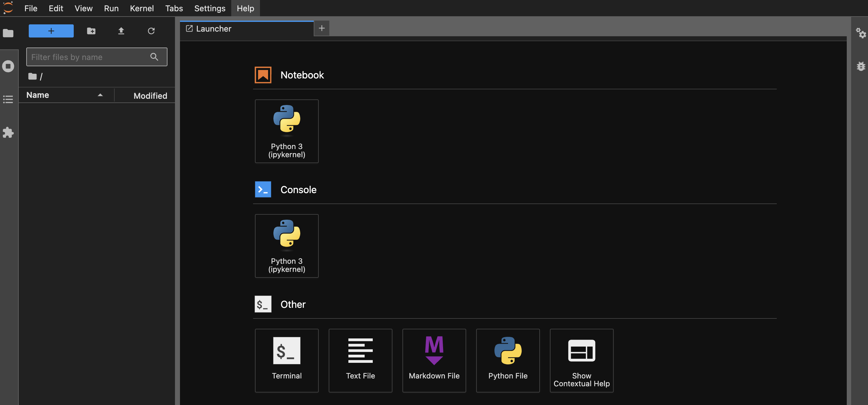Open the Tabs menu
The width and height of the screenshot is (868, 405).
(x=174, y=8)
